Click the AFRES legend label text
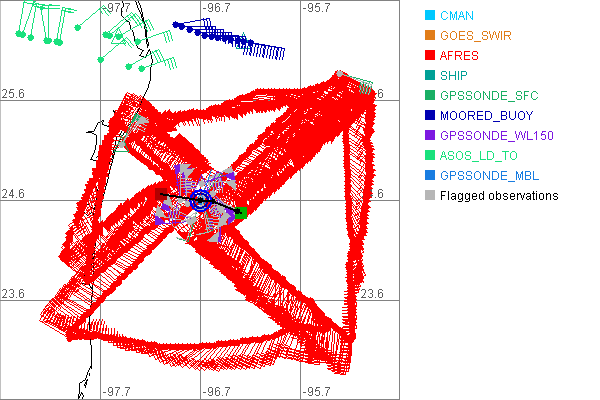The width and height of the screenshot is (600, 400). (x=459, y=56)
